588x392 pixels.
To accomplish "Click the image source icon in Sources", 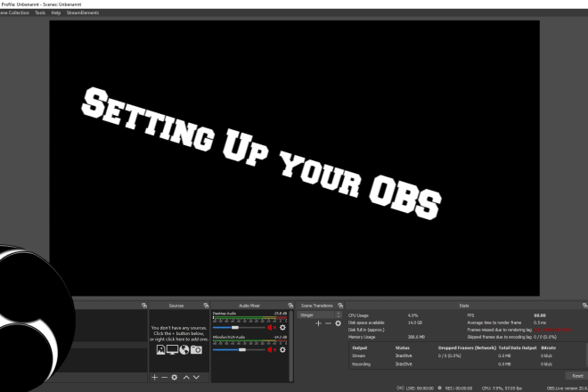I will (160, 349).
